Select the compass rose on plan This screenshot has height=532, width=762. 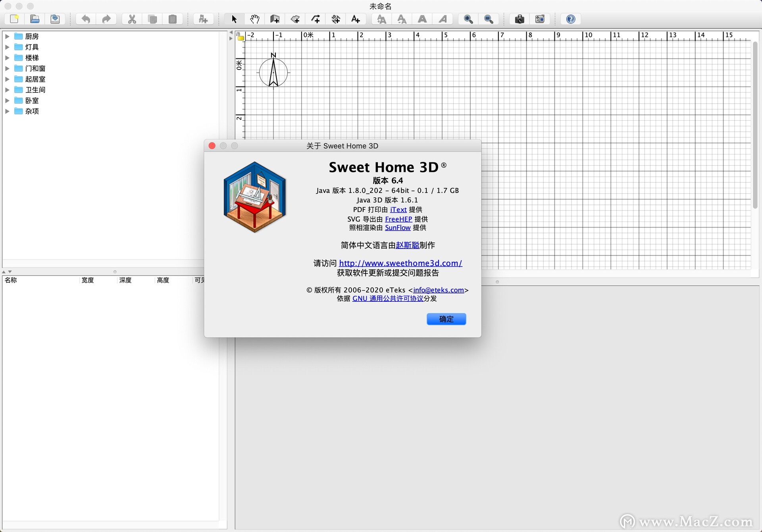pyautogui.click(x=273, y=72)
